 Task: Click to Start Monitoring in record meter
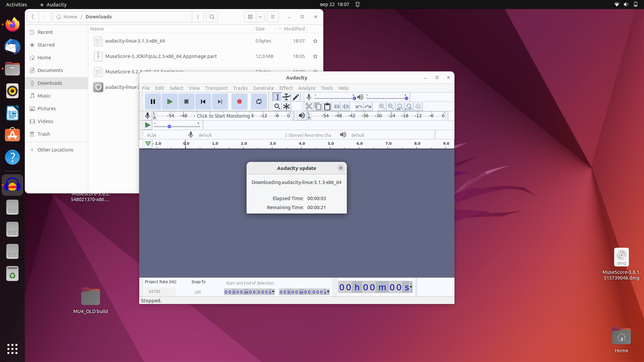click(223, 116)
